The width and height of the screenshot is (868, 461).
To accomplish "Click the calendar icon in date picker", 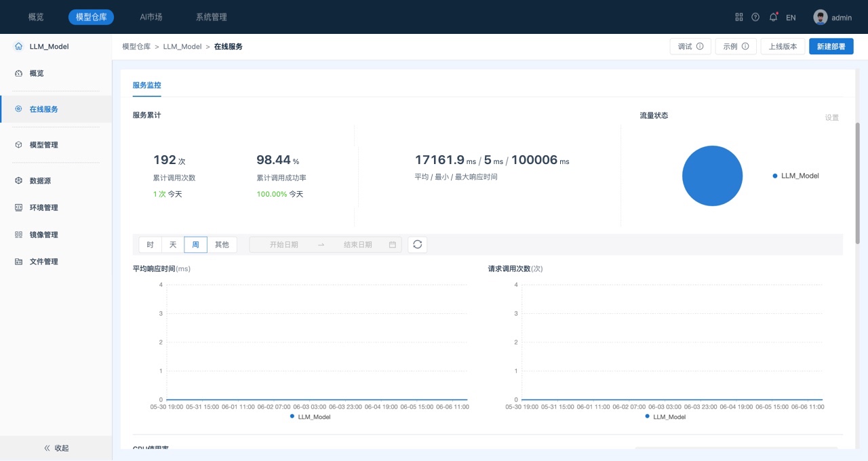I will (393, 245).
